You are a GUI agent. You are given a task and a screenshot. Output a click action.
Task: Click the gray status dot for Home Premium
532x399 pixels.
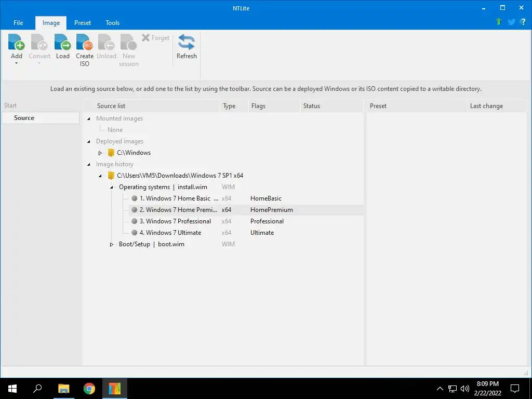click(135, 210)
